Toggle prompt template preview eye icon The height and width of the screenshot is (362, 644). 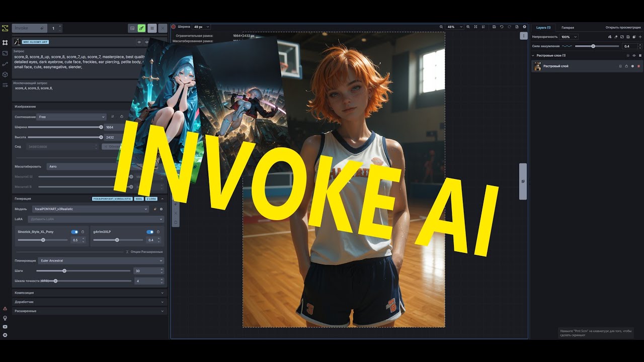tap(139, 42)
